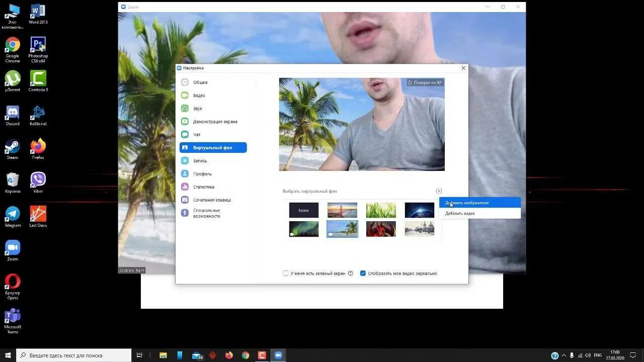The image size is (644, 362).
Task: Select the Earth from space background
Action: click(420, 210)
